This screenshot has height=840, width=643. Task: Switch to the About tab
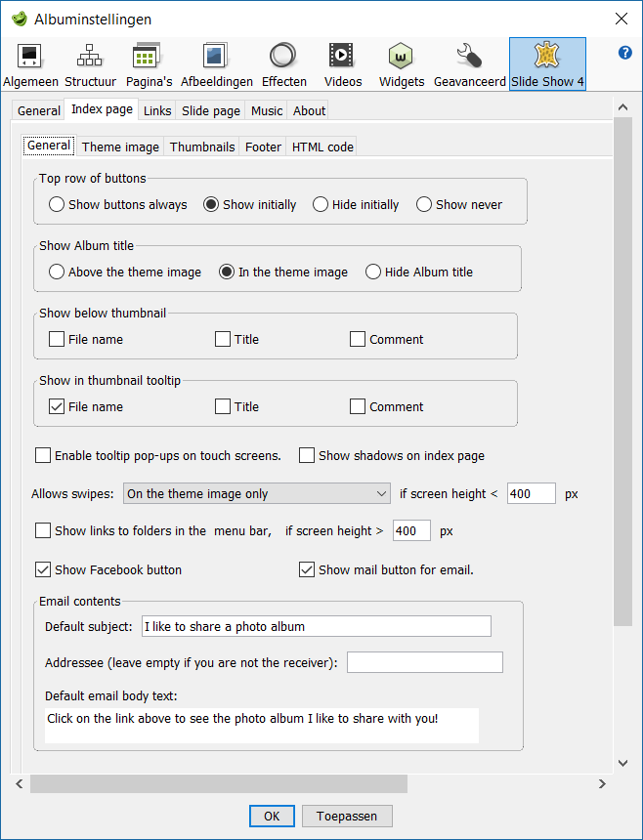tap(309, 111)
